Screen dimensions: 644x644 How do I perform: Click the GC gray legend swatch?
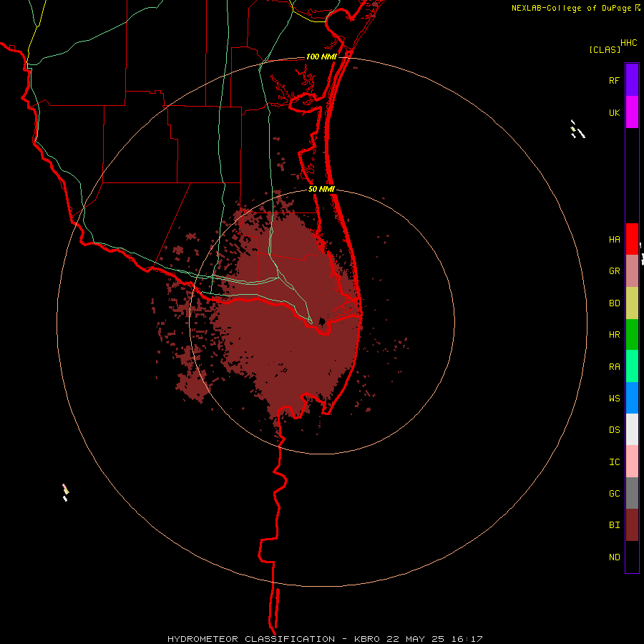pos(632,493)
